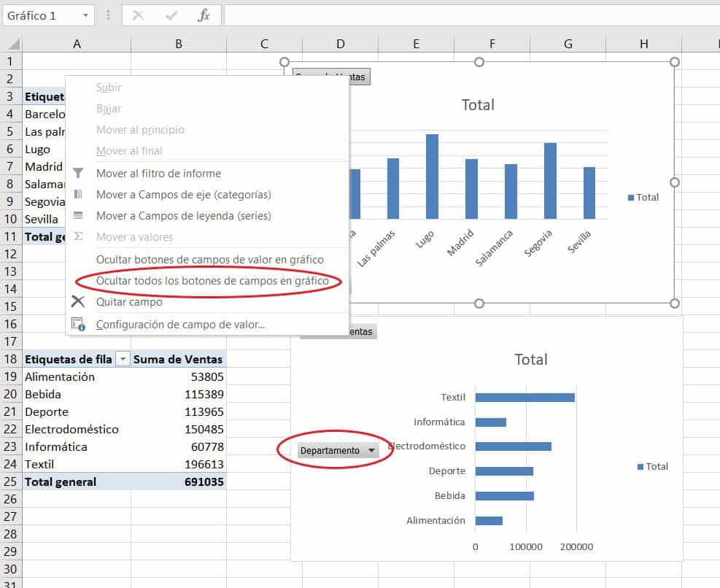Click the Madrid cell in column A

44,167
